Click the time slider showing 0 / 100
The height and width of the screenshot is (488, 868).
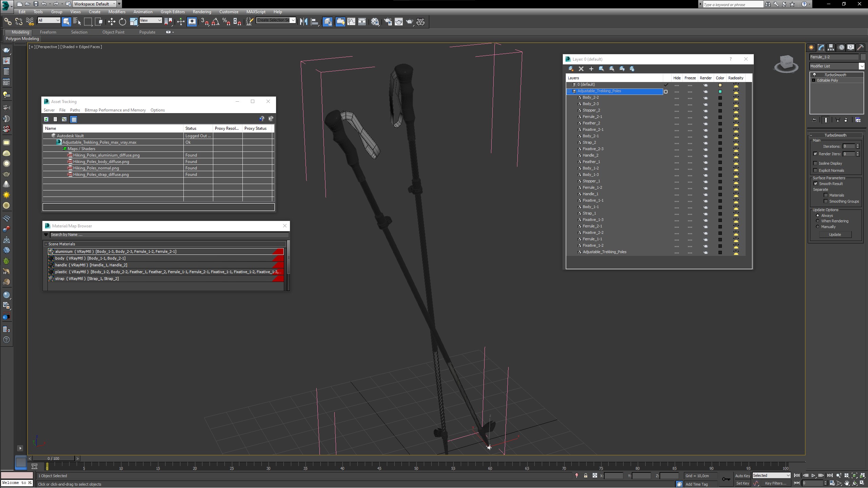pos(54,459)
